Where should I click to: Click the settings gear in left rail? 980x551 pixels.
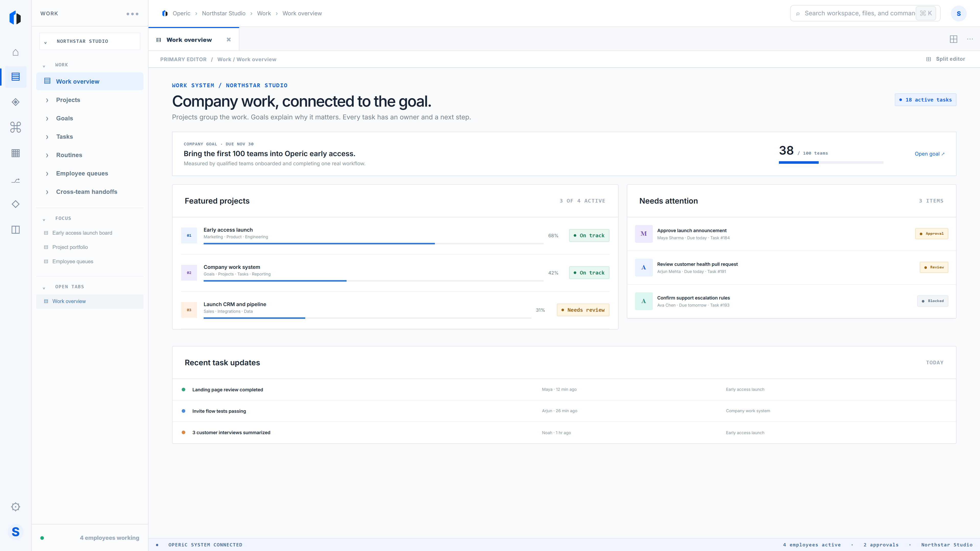(16, 507)
